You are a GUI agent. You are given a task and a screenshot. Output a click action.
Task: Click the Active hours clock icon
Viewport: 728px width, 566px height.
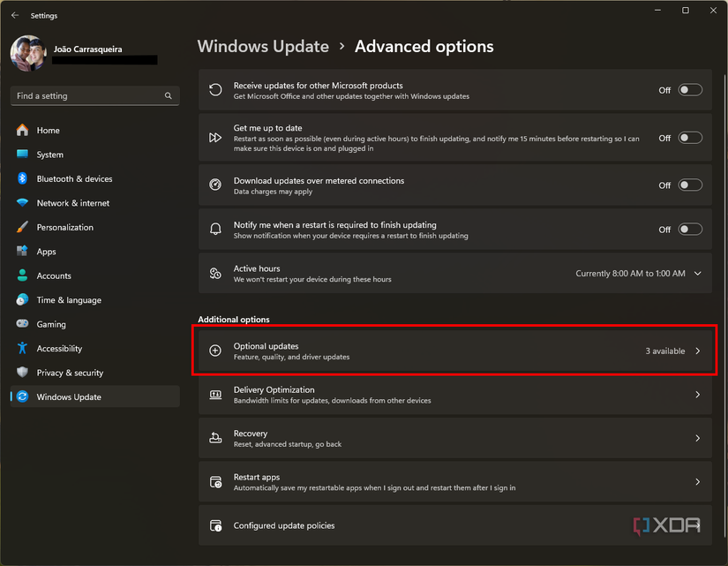[x=215, y=273]
